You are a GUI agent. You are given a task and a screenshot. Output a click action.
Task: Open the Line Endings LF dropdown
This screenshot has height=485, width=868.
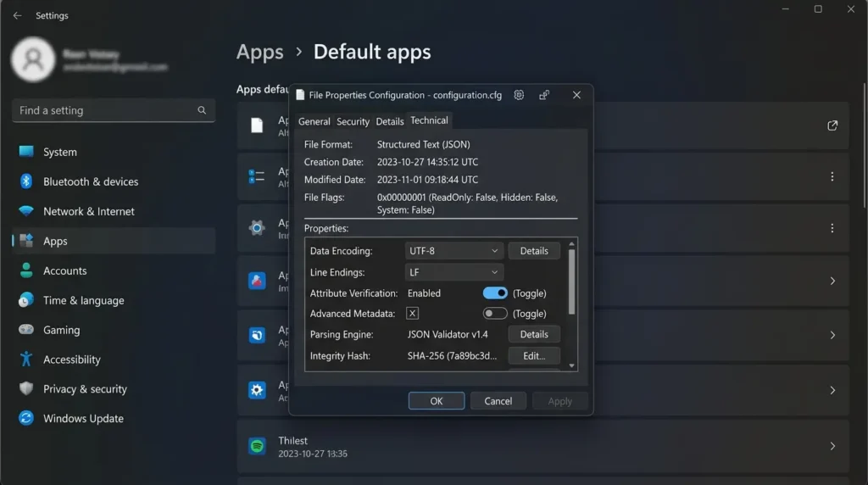[454, 272]
